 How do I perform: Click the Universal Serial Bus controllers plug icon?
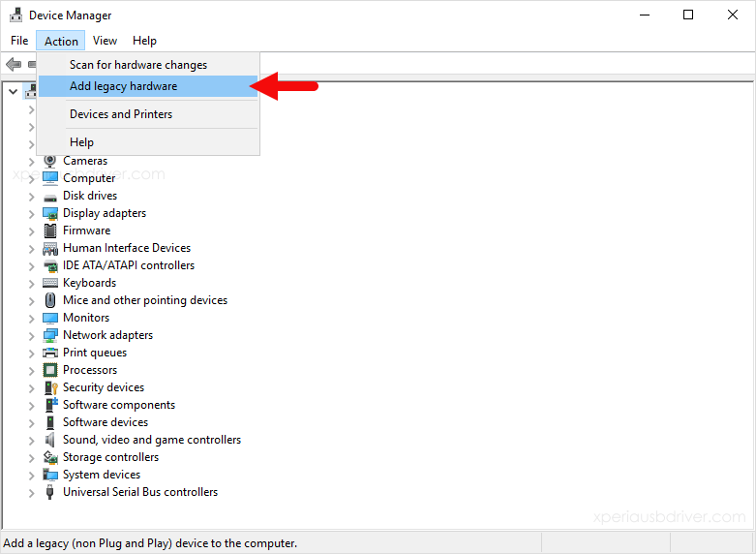(49, 492)
